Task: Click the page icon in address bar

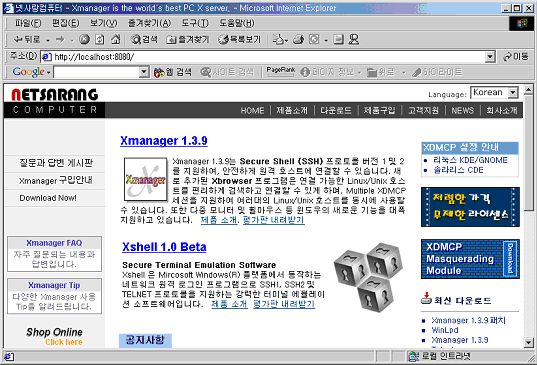Action: (x=47, y=56)
